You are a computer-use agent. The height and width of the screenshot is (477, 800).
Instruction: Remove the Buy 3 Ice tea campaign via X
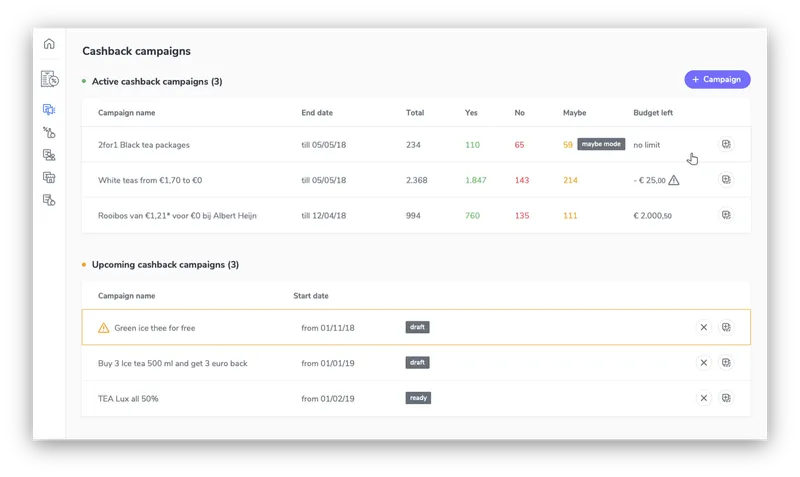[704, 363]
